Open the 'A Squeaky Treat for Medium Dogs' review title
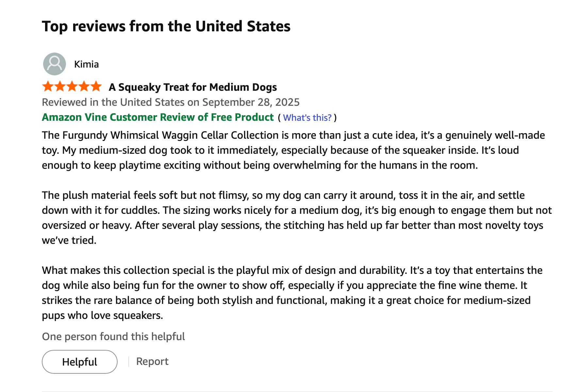This screenshot has height=392, width=582. click(x=193, y=87)
